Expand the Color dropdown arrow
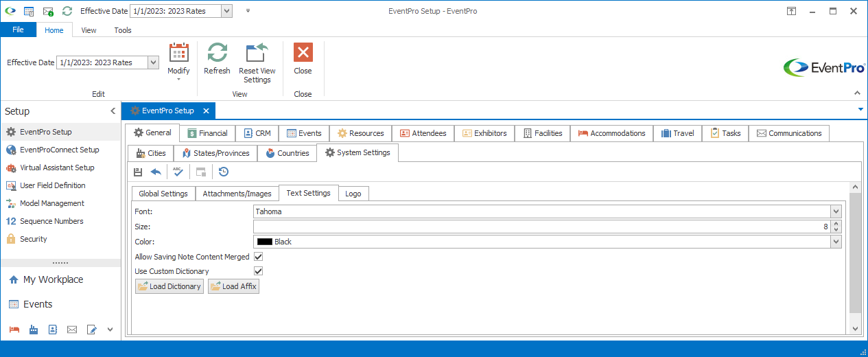The height and width of the screenshot is (357, 868). pos(836,242)
